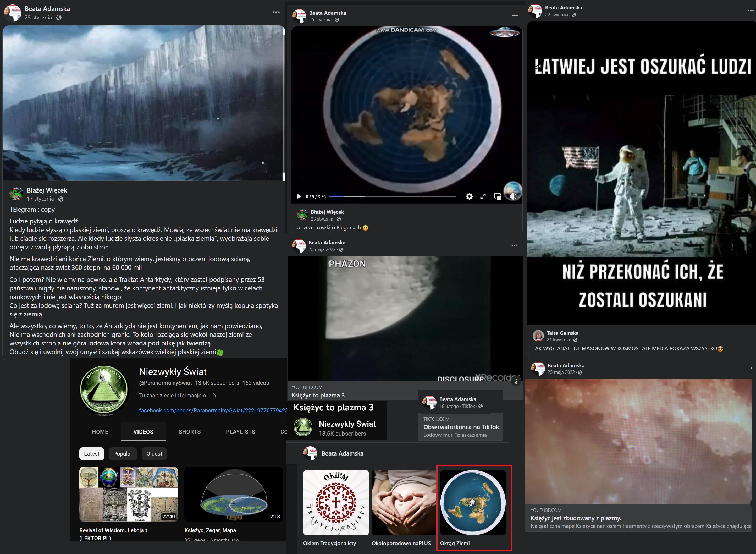This screenshot has height=554, width=756.
Task: Open Beata Adamska avatar on ice wall post
Action: pos(12,13)
